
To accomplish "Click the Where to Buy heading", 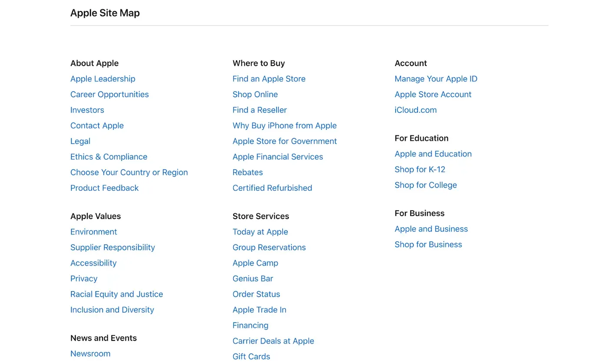I will pyautogui.click(x=258, y=63).
